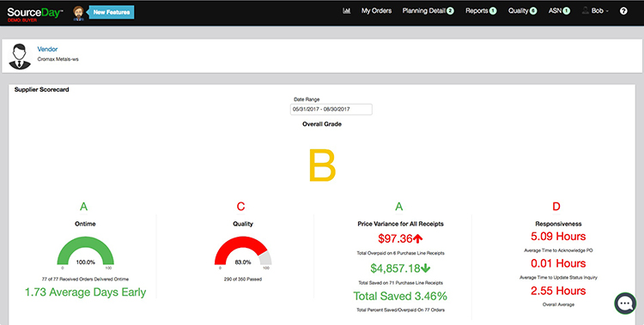Click the Quality grade C letter

[241, 207]
